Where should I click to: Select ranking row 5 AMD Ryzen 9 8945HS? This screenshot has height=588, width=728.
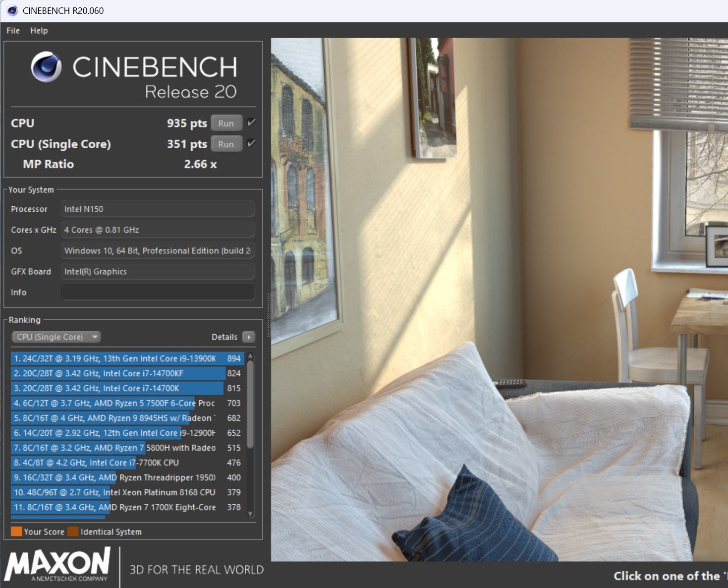pos(127,418)
